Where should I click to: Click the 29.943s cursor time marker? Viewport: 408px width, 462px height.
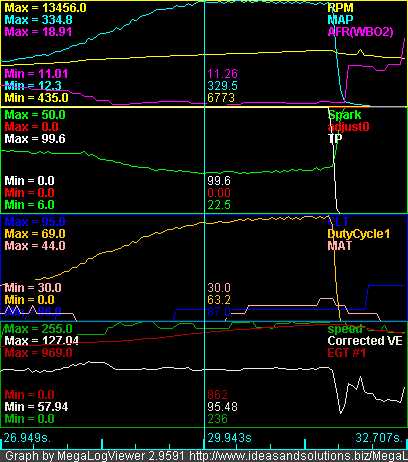coord(229,438)
